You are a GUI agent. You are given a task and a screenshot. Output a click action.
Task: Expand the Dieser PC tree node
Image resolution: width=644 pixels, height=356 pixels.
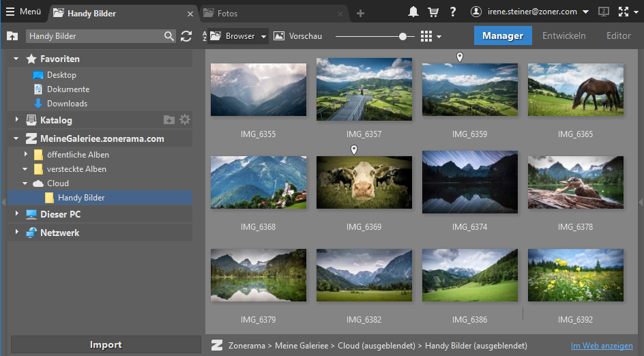pos(17,214)
